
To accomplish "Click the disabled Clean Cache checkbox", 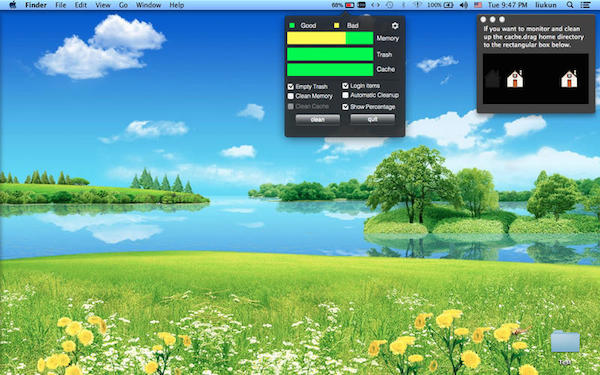I will pyautogui.click(x=290, y=106).
